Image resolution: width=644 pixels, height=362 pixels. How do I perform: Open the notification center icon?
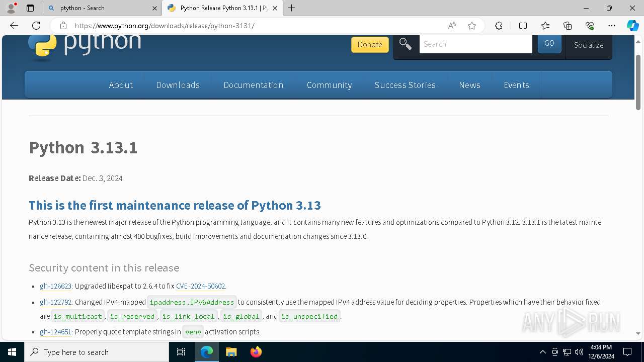point(627,352)
